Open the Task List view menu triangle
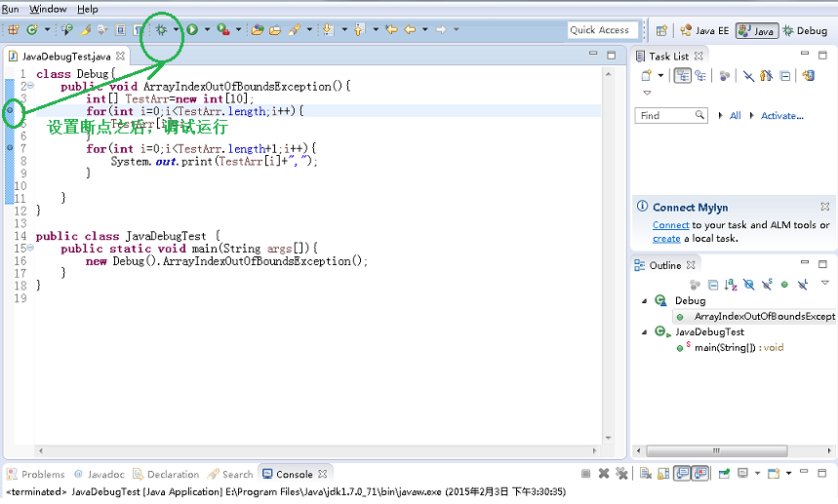 click(x=647, y=93)
